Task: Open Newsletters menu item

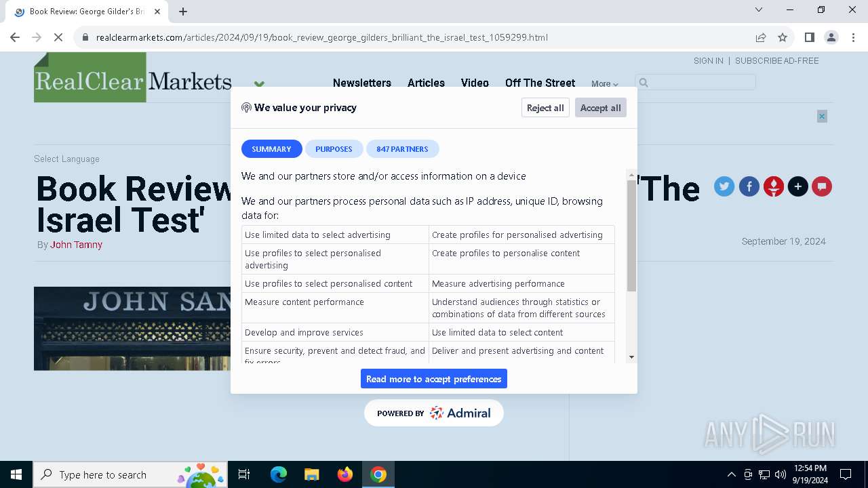Action: (x=362, y=83)
